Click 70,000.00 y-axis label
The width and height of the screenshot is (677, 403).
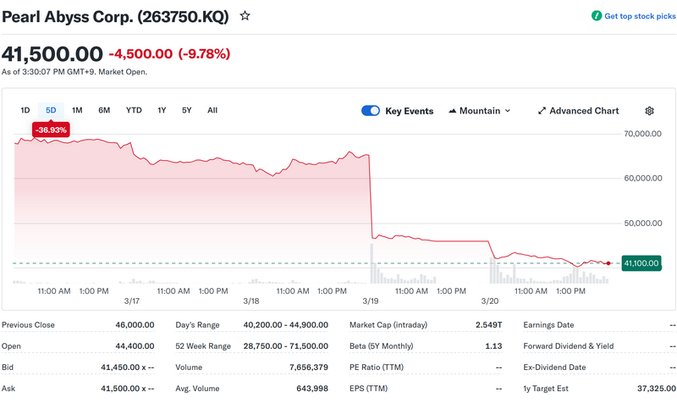coord(642,134)
